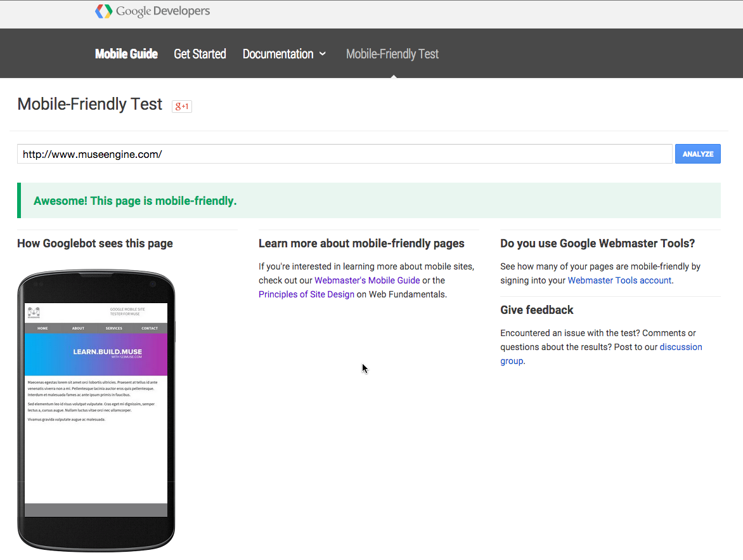
Task: Open the Principles of Site Design link
Action: click(x=307, y=294)
